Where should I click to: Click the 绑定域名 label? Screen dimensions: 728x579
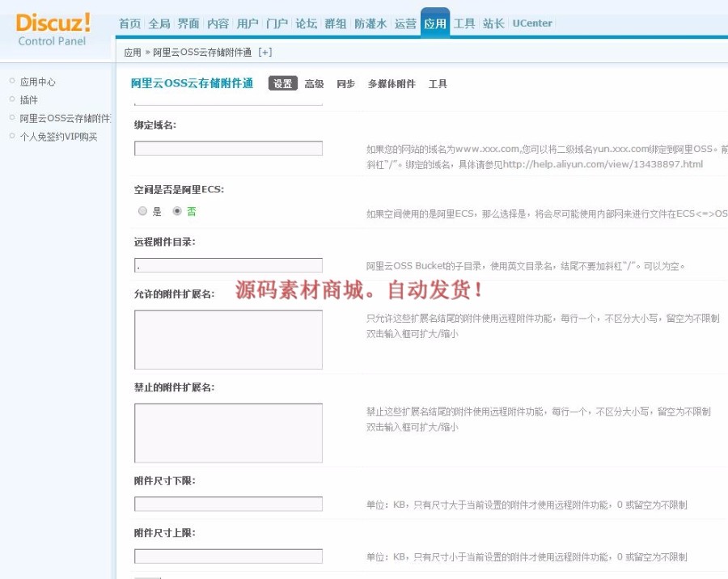(155, 125)
